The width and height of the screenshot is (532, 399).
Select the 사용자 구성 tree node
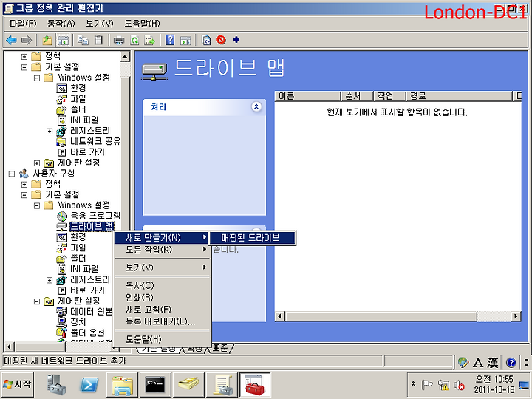(54, 174)
